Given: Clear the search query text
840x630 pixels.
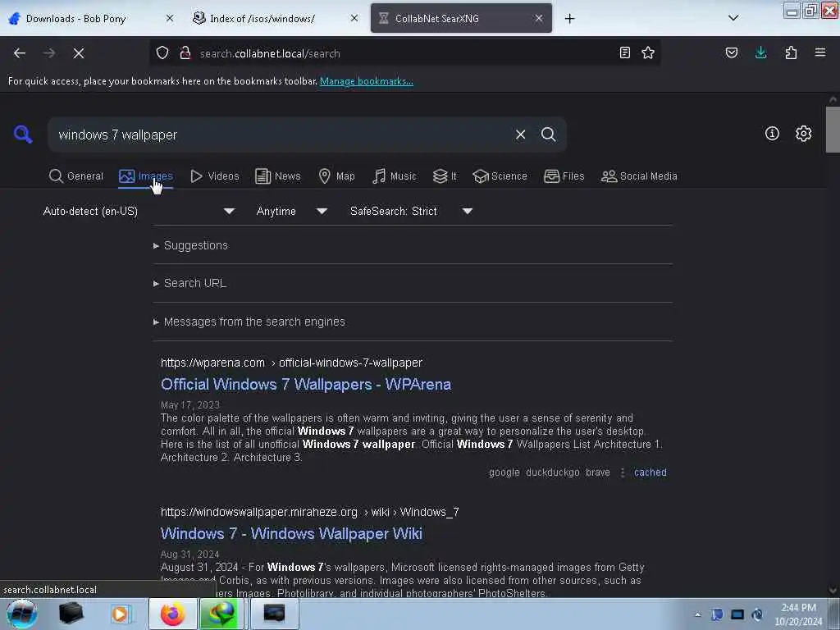Looking at the screenshot, I should (x=520, y=135).
